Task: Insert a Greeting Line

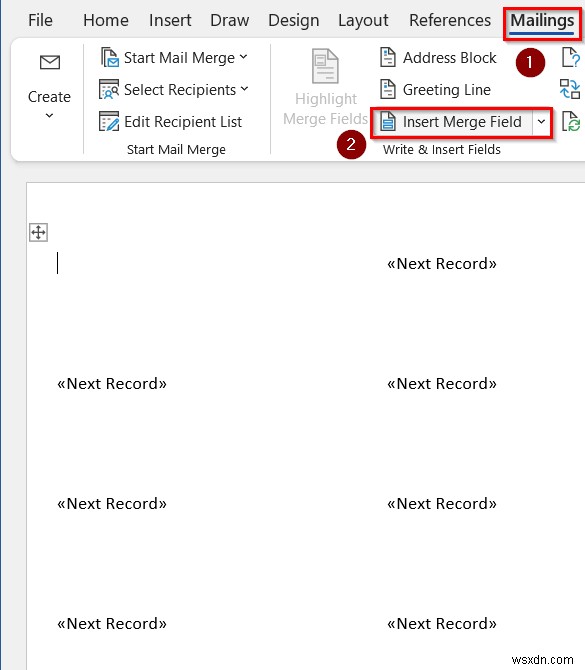Action: point(447,90)
